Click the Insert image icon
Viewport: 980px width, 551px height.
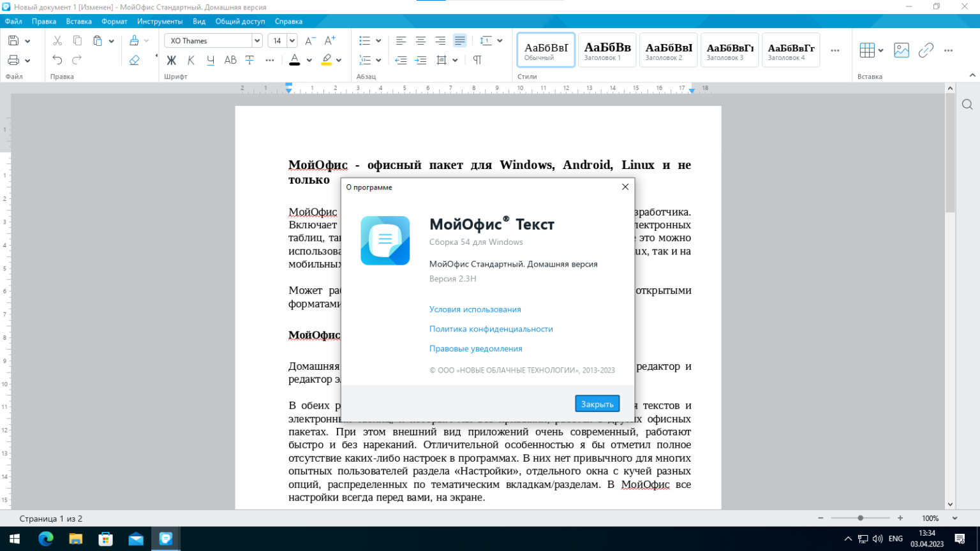pyautogui.click(x=901, y=50)
